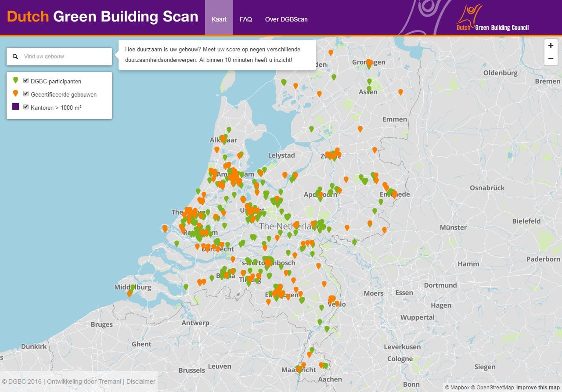
Task: Select the orange marker east of Assen
Action: coord(400,92)
